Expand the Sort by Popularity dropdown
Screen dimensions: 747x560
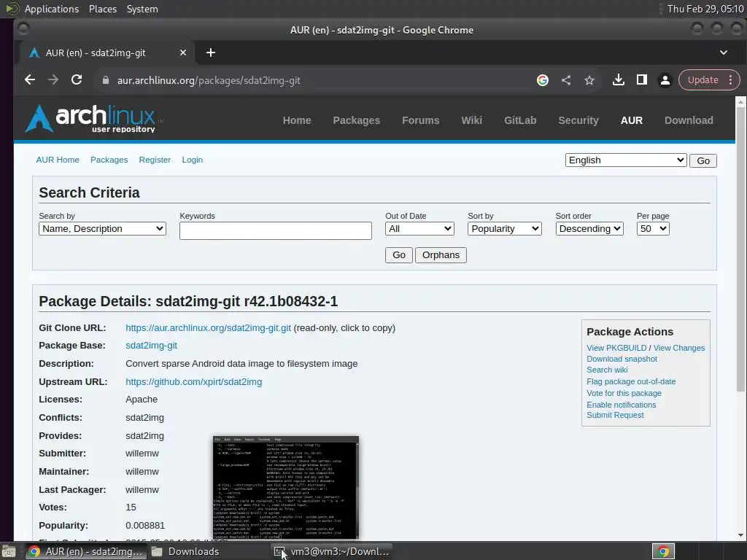(x=505, y=228)
